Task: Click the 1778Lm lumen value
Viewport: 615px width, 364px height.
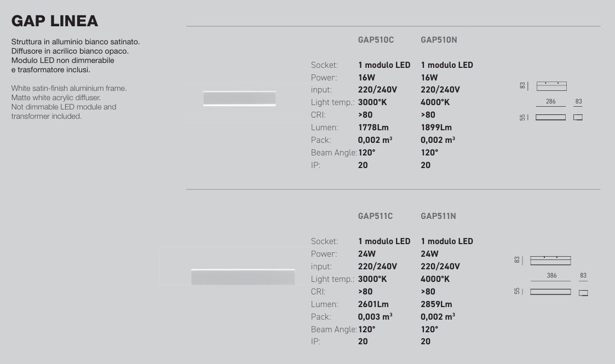Action: [373, 128]
